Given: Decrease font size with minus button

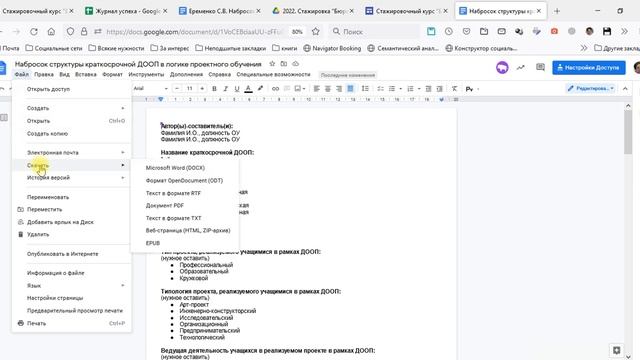Looking at the screenshot, I should pyautogui.click(x=177, y=89).
